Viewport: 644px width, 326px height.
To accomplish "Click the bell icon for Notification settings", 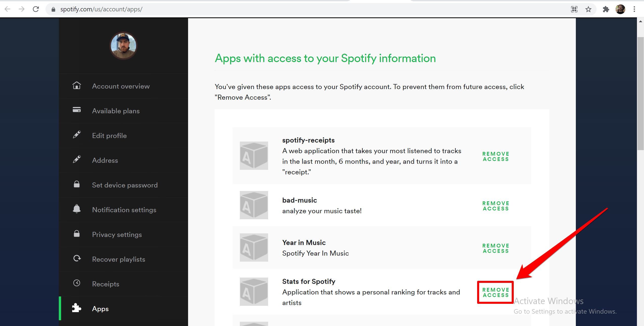I will pos(77,209).
